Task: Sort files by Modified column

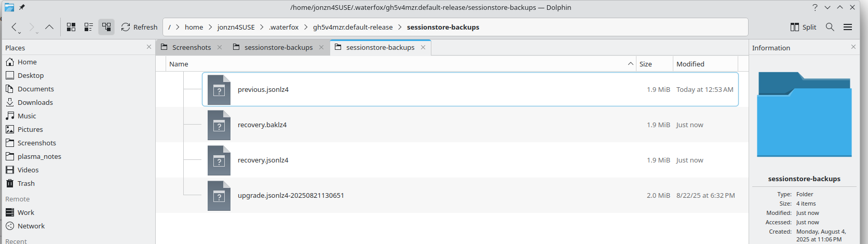Action: (x=690, y=64)
